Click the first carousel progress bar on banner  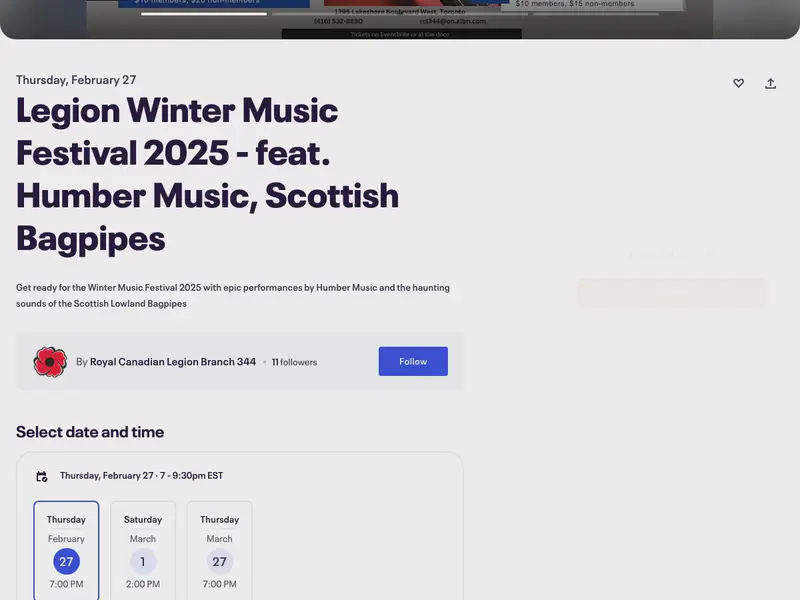204,14
